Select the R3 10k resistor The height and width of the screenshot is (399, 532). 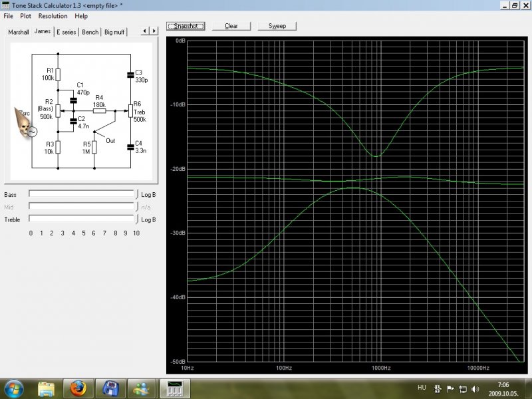click(58, 148)
